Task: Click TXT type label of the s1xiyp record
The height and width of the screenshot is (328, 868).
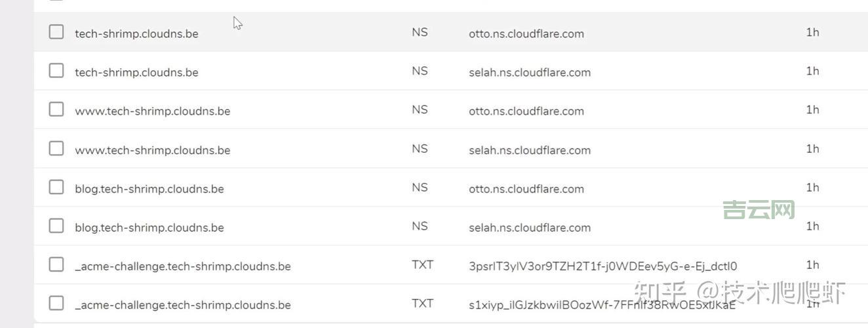Action: 422,304
